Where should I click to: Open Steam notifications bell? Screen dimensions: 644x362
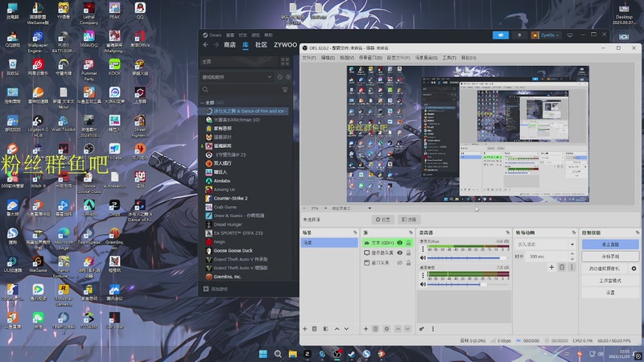[519, 35]
